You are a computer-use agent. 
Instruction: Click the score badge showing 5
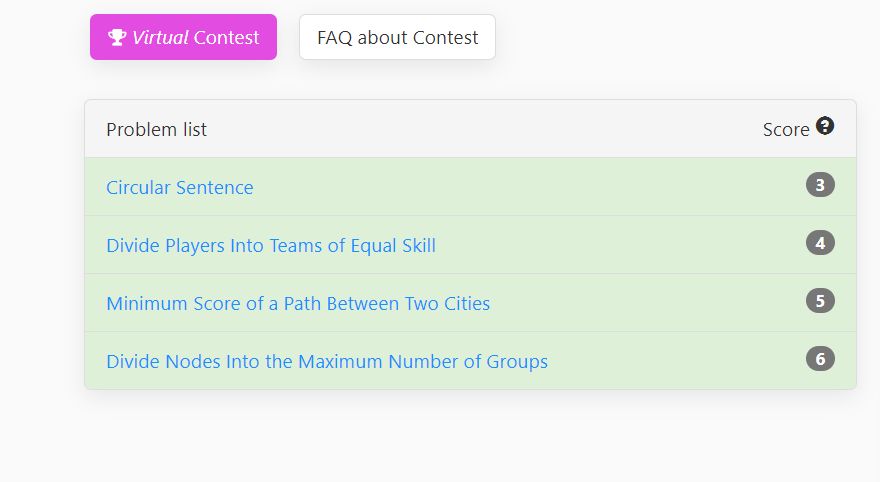pyautogui.click(x=820, y=301)
